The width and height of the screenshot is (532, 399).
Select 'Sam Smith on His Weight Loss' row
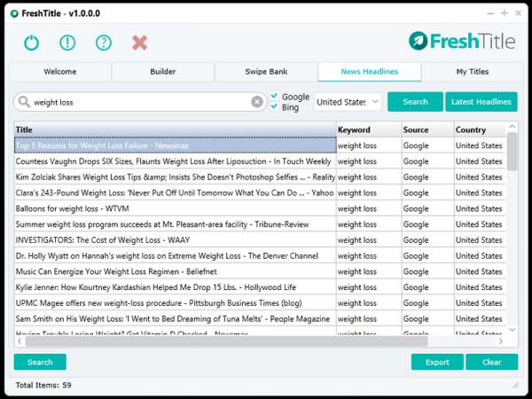260,318
